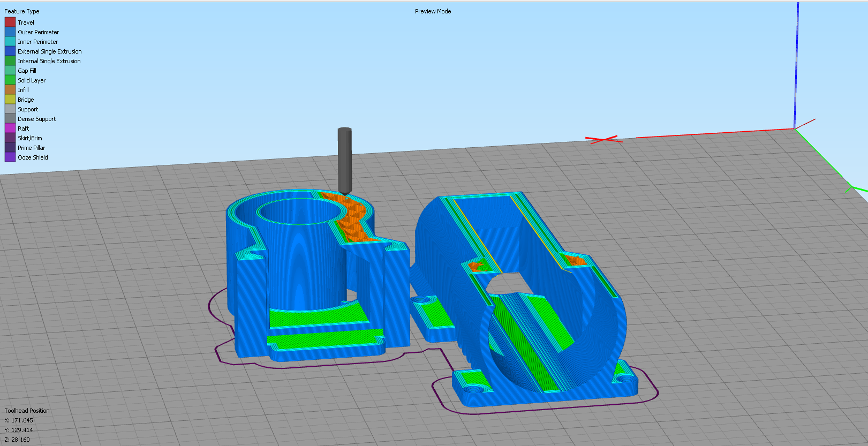868x446 pixels.
Task: Click the red Travel color swatch
Action: [x=10, y=22]
